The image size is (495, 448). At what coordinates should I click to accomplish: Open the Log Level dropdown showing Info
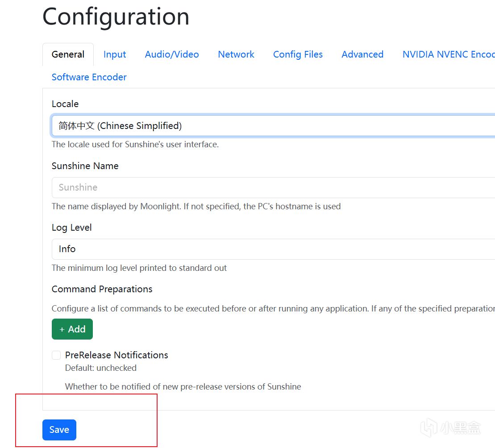click(x=273, y=249)
